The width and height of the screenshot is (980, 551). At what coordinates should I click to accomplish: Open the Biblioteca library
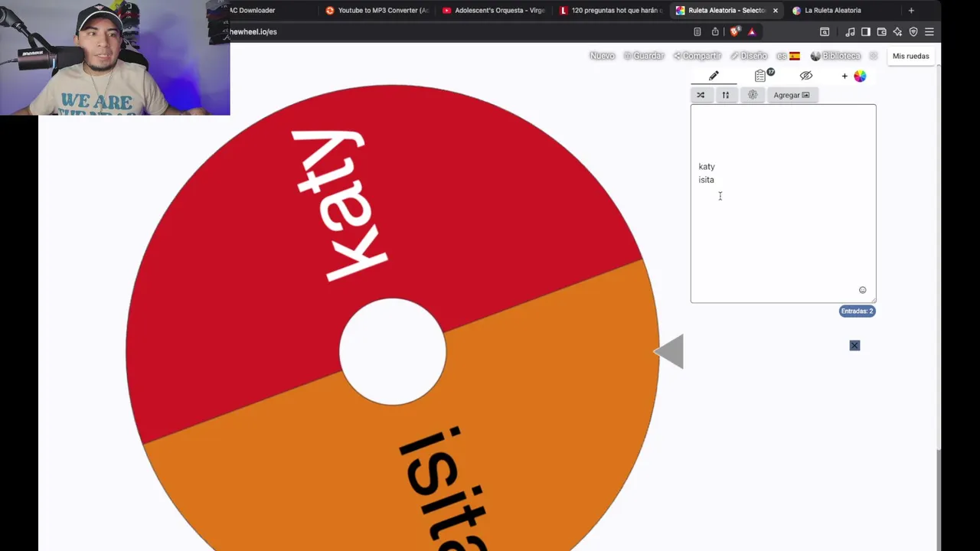(x=836, y=56)
